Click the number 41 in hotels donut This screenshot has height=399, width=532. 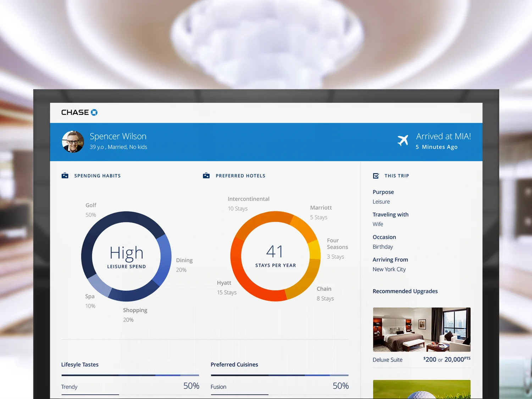275,252
